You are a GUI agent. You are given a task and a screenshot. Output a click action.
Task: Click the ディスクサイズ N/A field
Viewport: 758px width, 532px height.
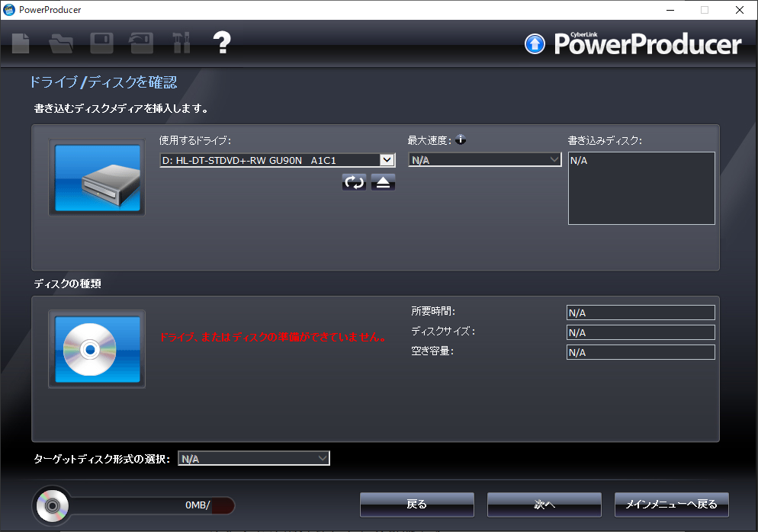tap(641, 332)
